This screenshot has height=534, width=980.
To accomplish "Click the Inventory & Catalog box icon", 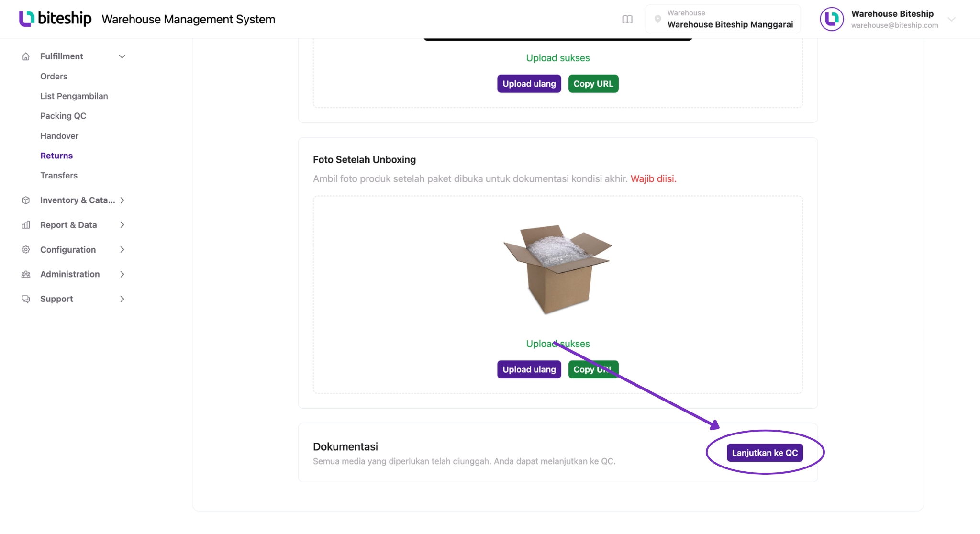I will 26,200.
